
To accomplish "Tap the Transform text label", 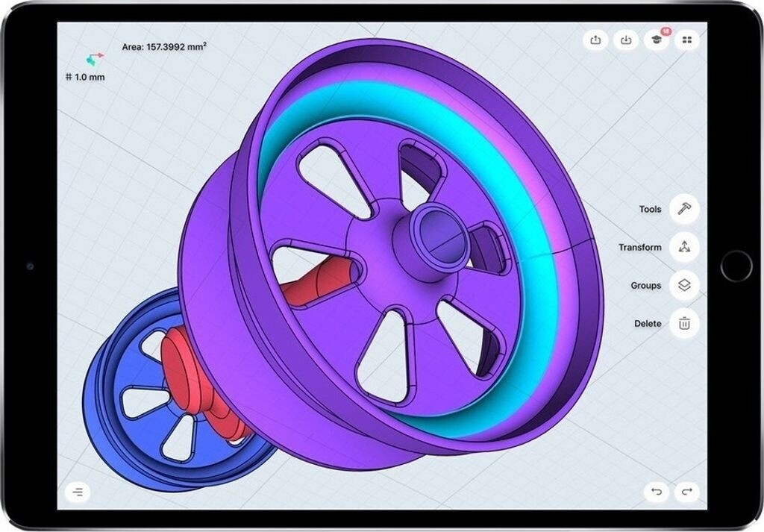I will tap(639, 248).
